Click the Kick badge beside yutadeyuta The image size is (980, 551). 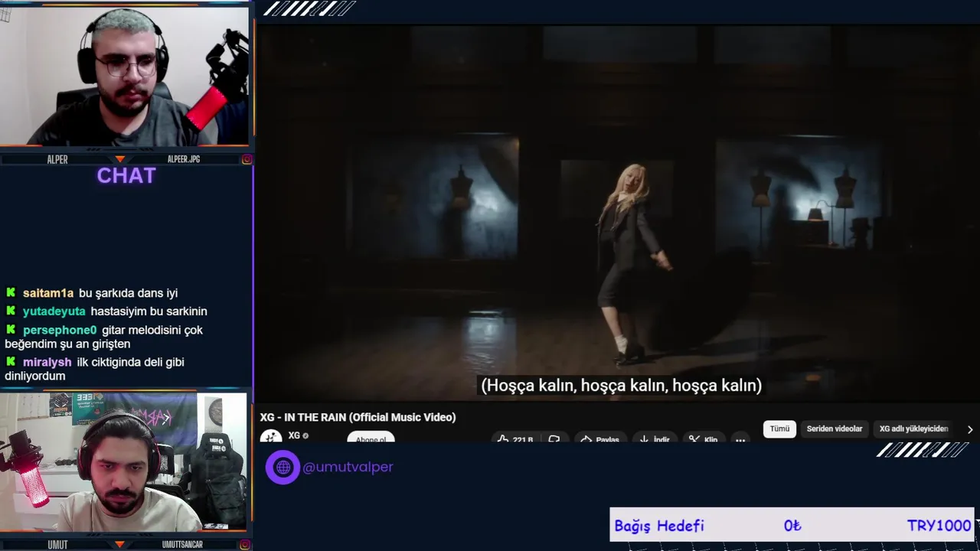point(11,311)
